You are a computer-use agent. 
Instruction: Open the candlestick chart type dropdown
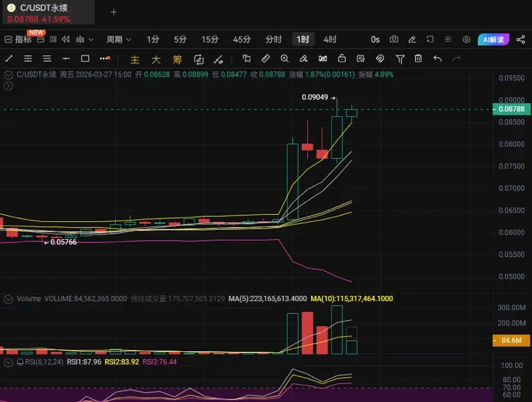coord(84,39)
